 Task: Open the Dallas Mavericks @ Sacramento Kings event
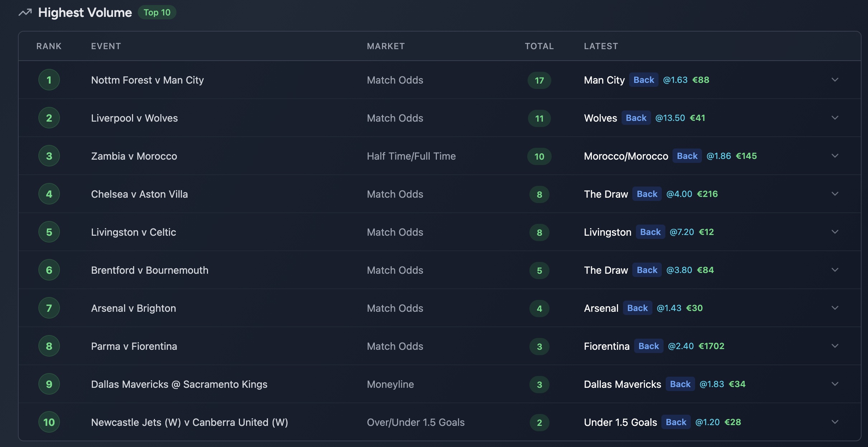tap(179, 384)
